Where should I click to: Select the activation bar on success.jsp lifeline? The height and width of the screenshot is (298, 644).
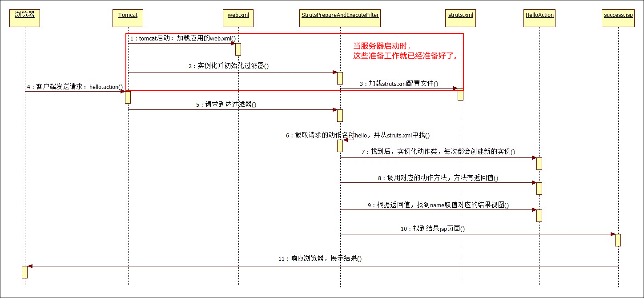tap(618, 240)
